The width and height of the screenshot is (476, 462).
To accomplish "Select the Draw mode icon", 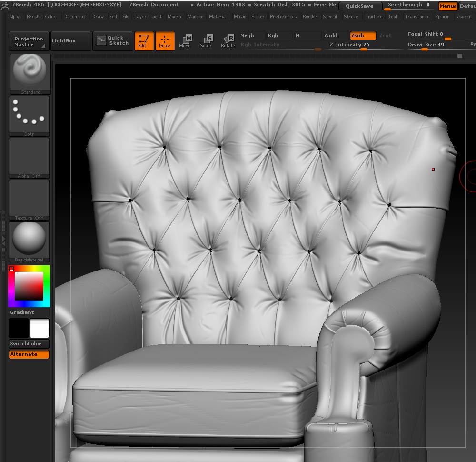I will [165, 41].
